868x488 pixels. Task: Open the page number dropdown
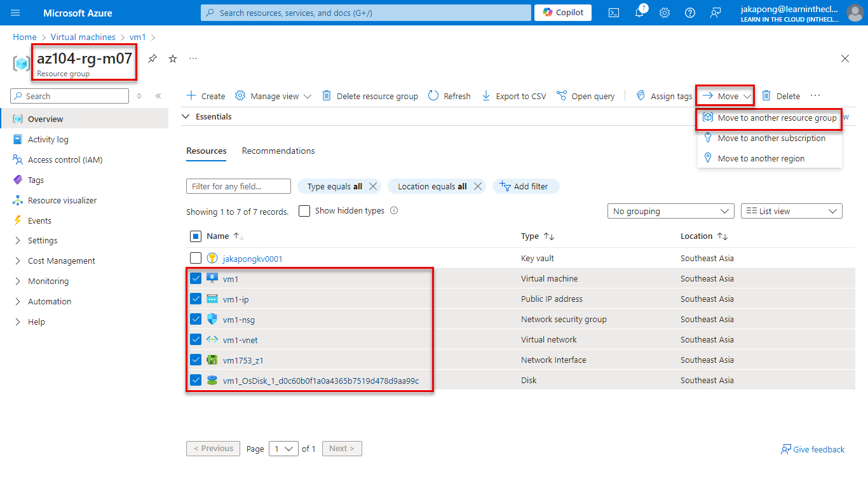(283, 449)
